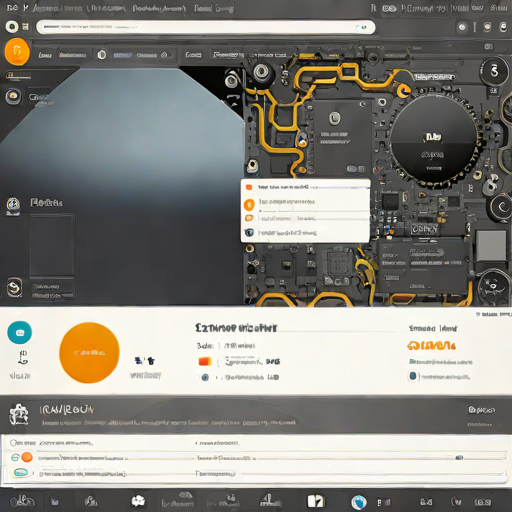Image resolution: width=512 pixels, height=512 pixels.
Task: Click the white chat cloud icon in the taskbar
Action: pyautogui.click(x=138, y=501)
